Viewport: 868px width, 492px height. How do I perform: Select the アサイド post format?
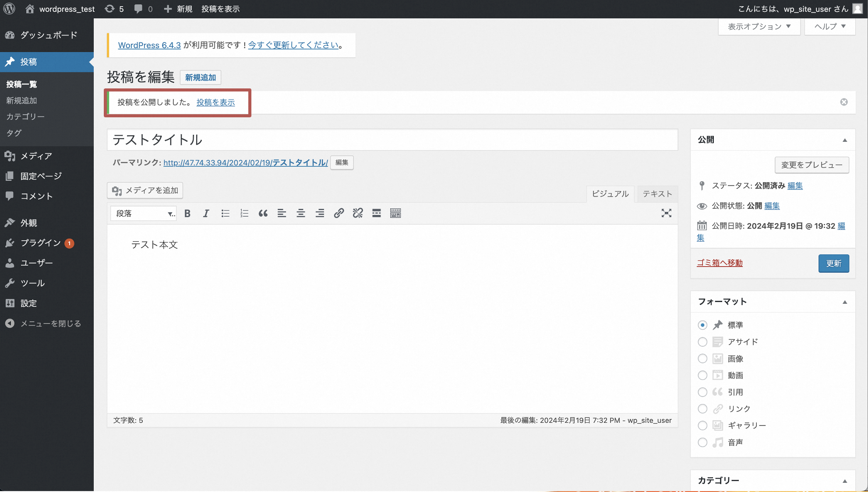coord(702,342)
